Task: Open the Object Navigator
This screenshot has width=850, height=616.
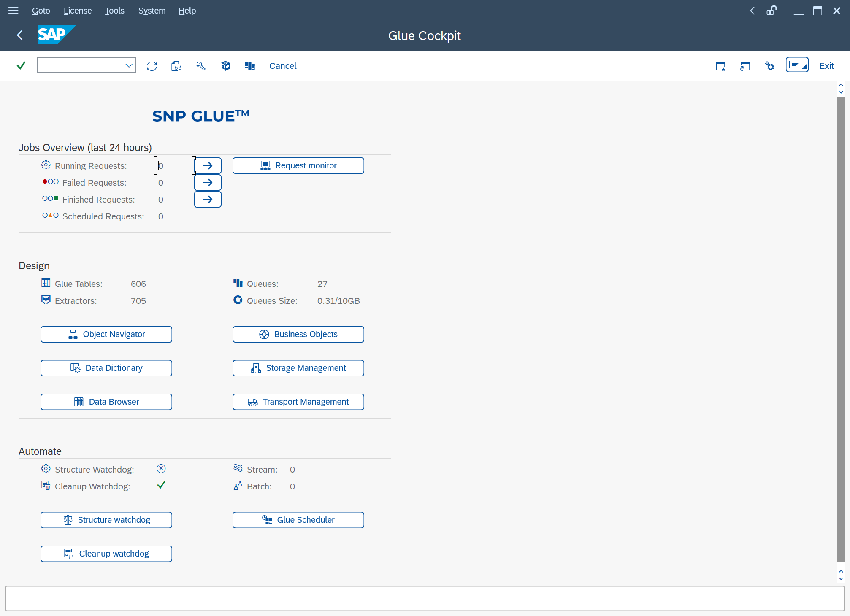Action: [x=106, y=334]
